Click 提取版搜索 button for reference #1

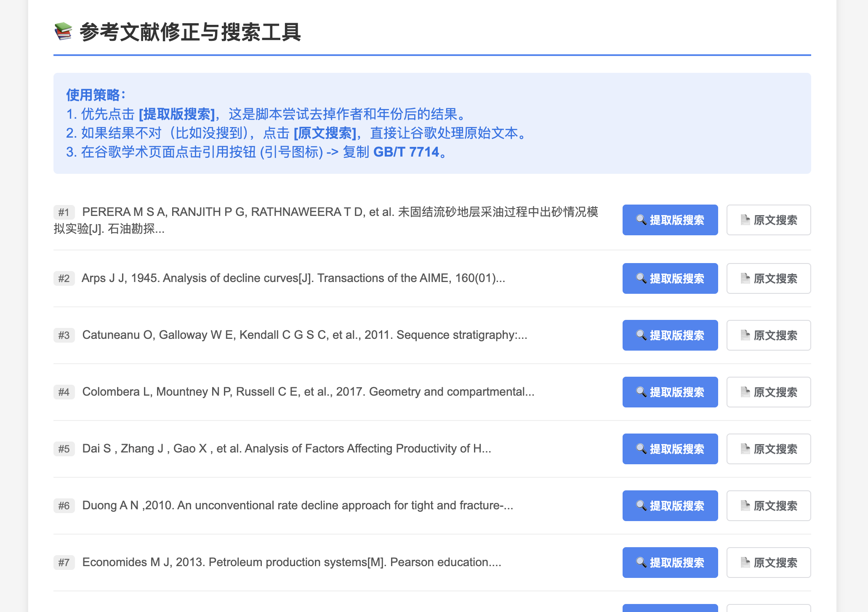[670, 220]
